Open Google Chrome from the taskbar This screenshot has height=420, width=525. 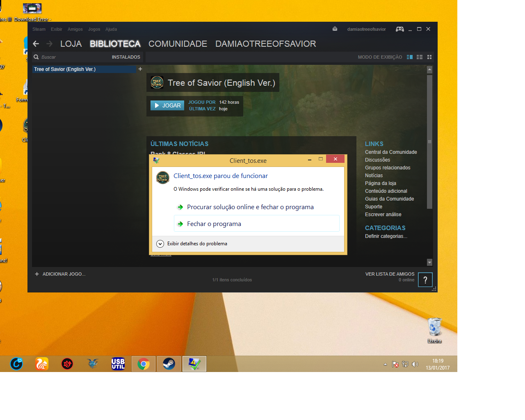(144, 364)
